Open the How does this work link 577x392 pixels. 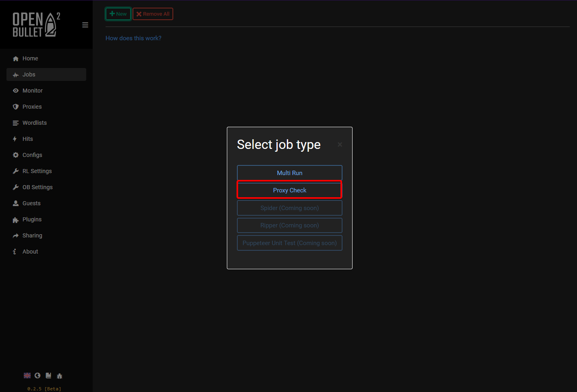point(133,38)
